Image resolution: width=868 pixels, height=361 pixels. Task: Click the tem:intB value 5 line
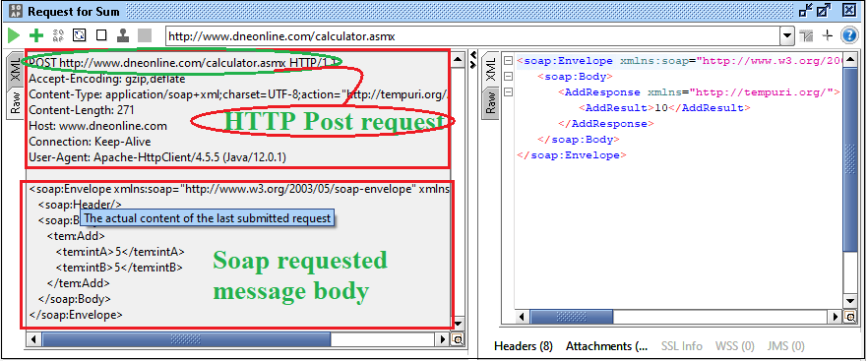coord(119,268)
